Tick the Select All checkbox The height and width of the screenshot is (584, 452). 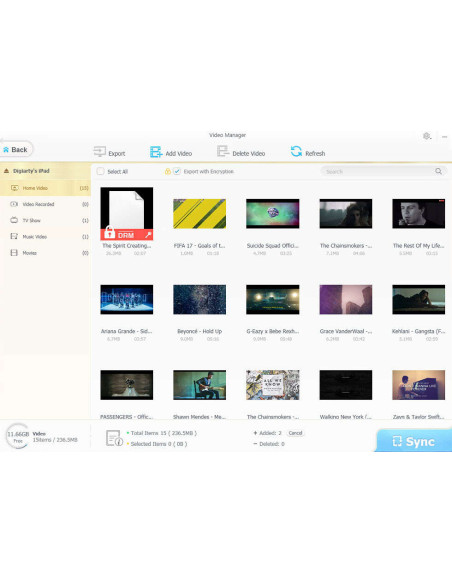click(x=101, y=171)
